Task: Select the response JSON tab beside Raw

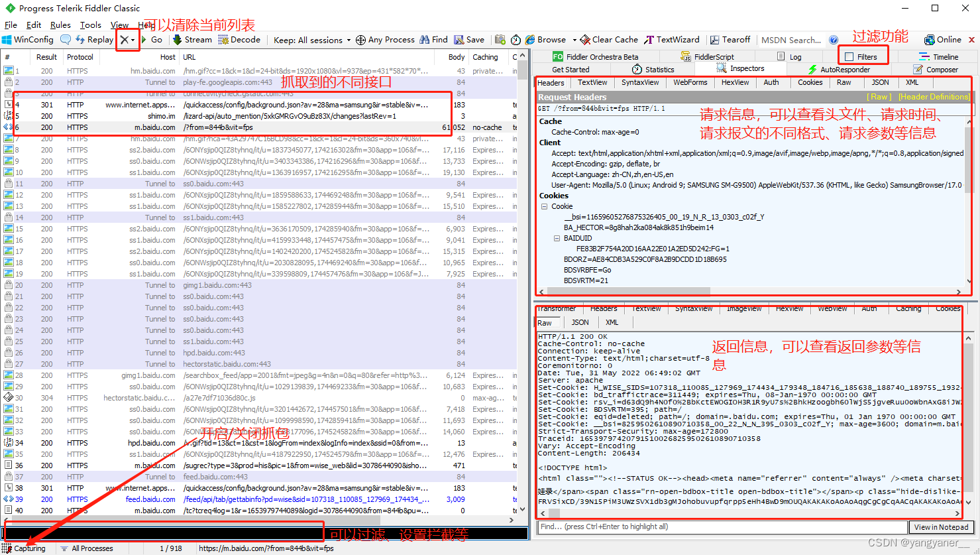Action: point(580,322)
